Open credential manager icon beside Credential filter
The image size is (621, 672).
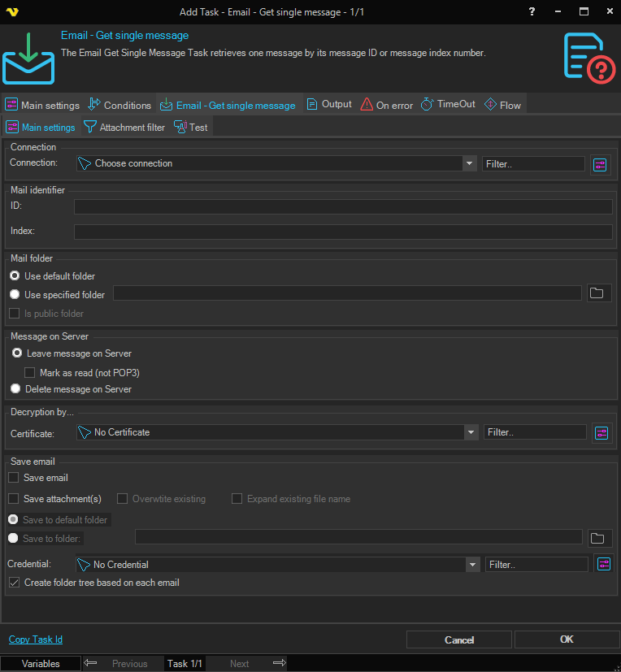[x=602, y=564]
